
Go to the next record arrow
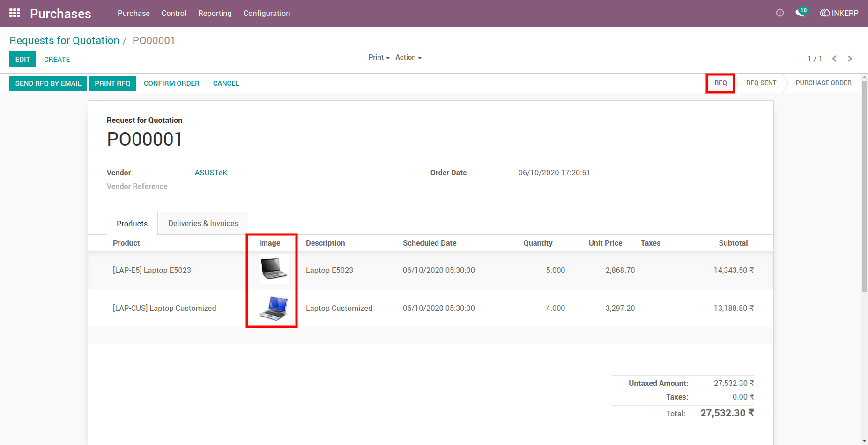[x=850, y=59]
